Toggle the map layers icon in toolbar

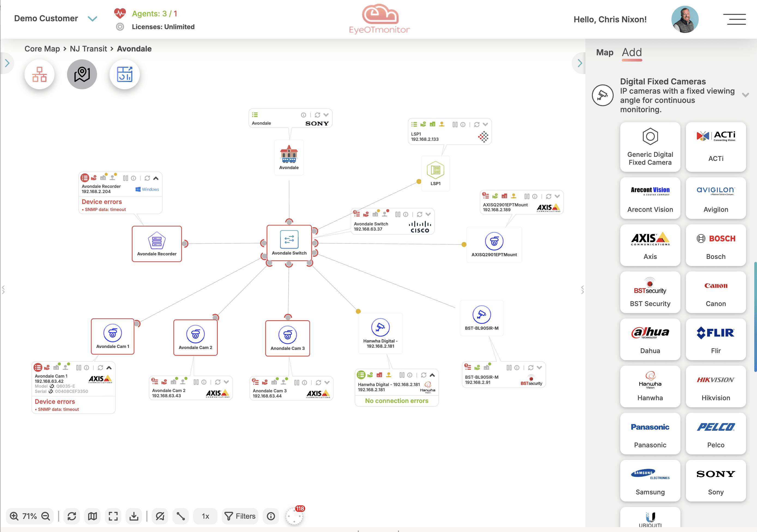pos(92,516)
